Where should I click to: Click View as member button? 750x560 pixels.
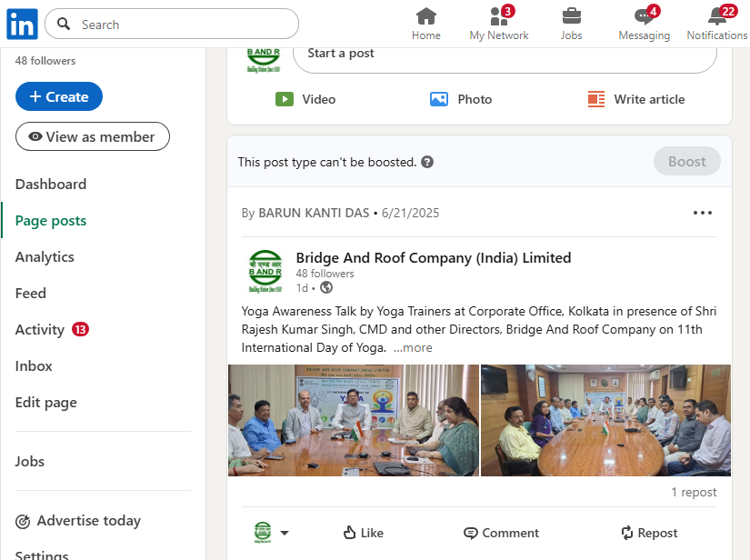pyautogui.click(x=93, y=136)
